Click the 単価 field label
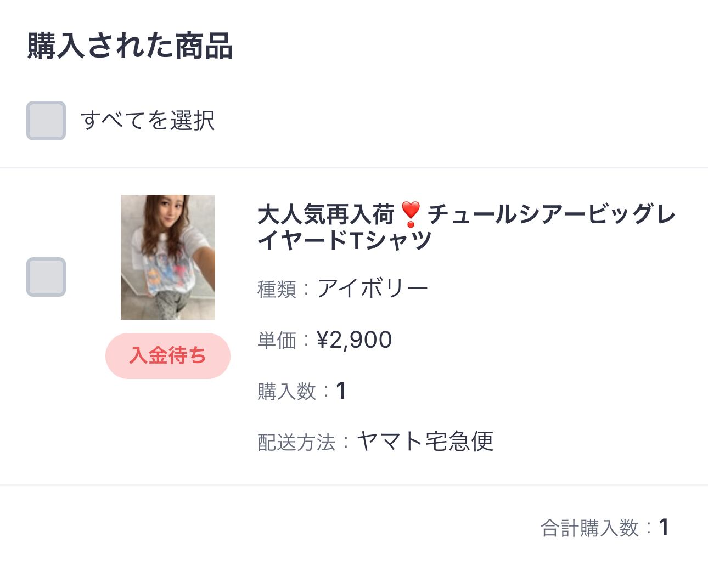Screen dimensions: 708x588 click(x=277, y=341)
